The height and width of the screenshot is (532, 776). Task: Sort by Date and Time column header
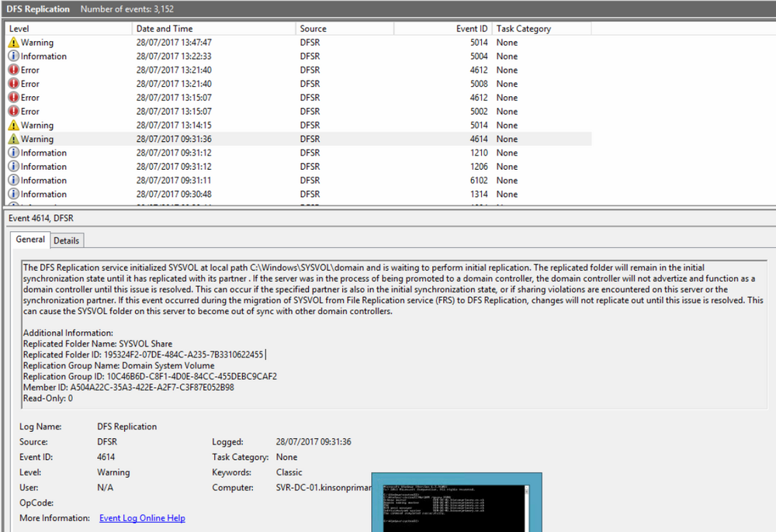pyautogui.click(x=214, y=29)
